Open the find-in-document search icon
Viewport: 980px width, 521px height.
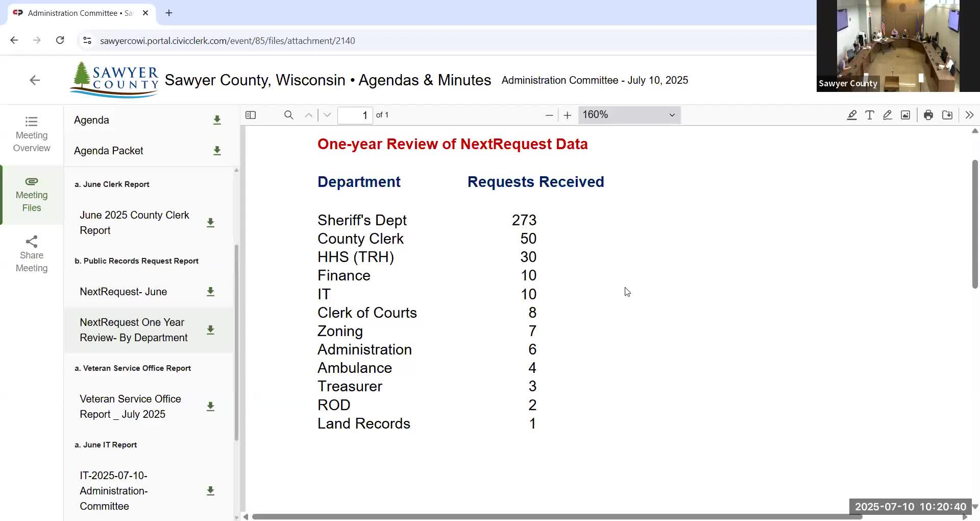click(289, 115)
